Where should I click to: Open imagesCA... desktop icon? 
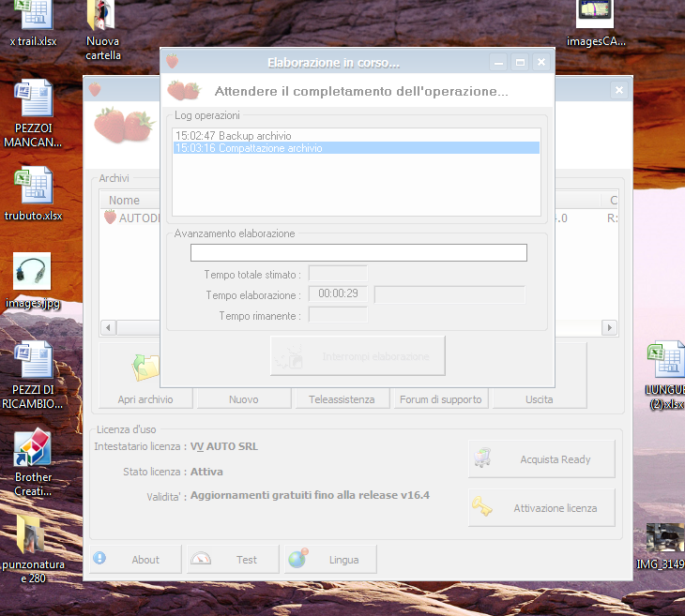click(x=596, y=24)
